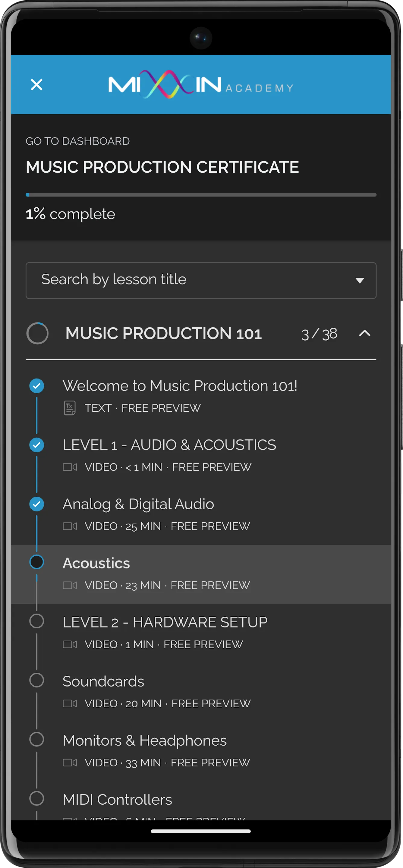403x868 pixels.
Task: Click the 3 / 38 lesson counter
Action: click(x=319, y=334)
